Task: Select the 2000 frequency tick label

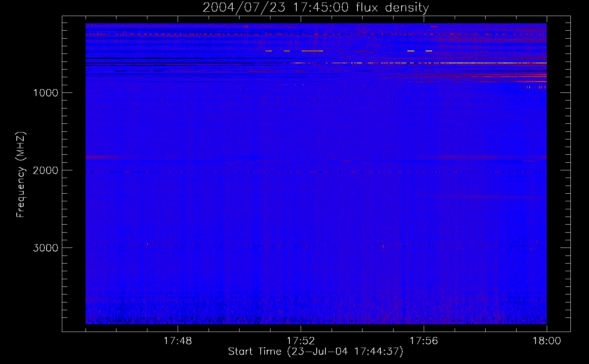Action: (x=46, y=170)
